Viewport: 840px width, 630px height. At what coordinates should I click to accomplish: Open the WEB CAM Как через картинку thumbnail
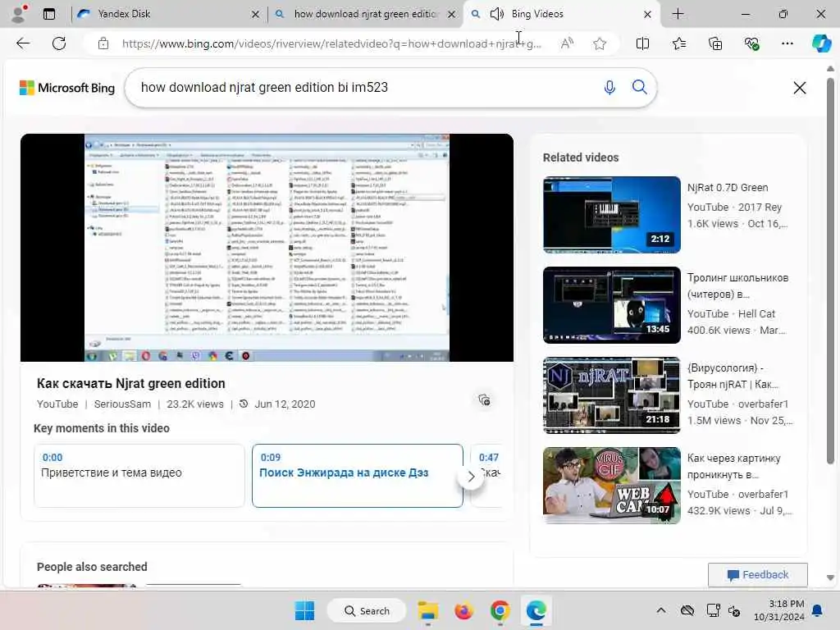(611, 486)
